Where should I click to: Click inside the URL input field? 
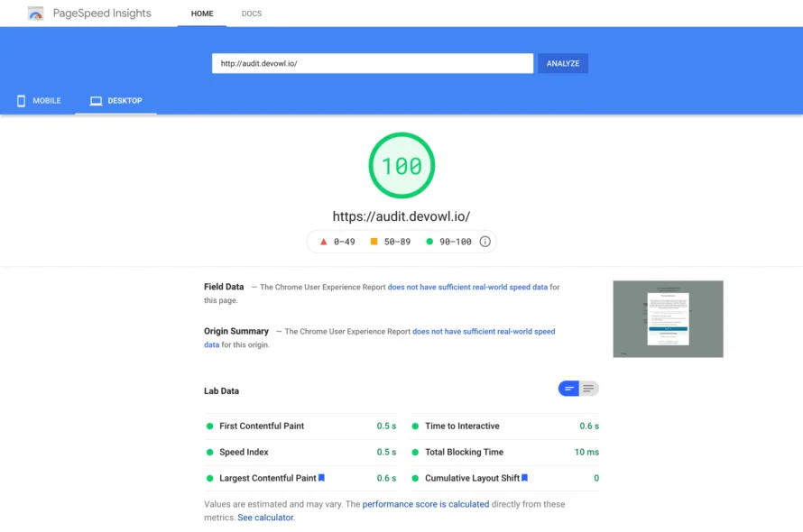pyautogui.click(x=372, y=63)
